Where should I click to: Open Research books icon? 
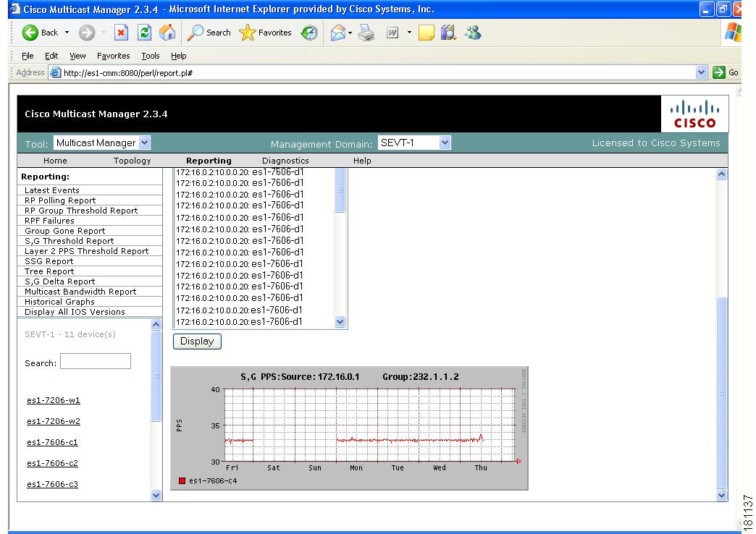(x=448, y=33)
